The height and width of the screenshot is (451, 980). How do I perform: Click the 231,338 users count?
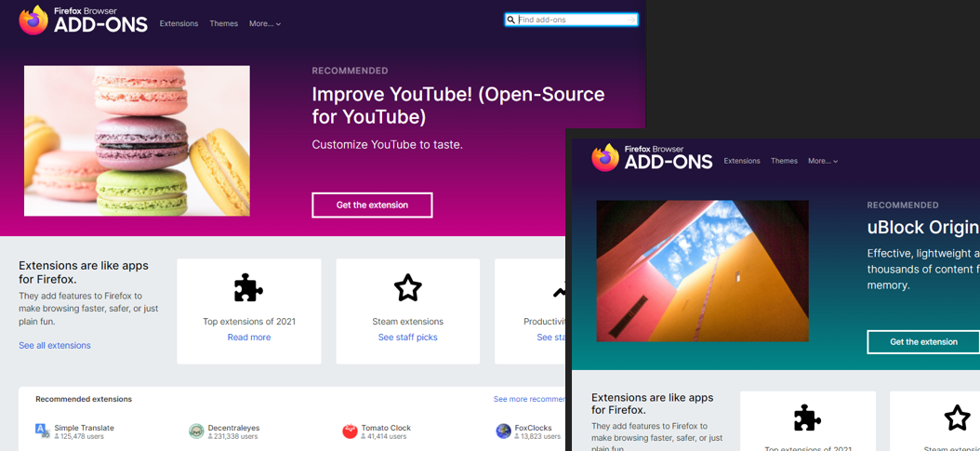tap(232, 437)
